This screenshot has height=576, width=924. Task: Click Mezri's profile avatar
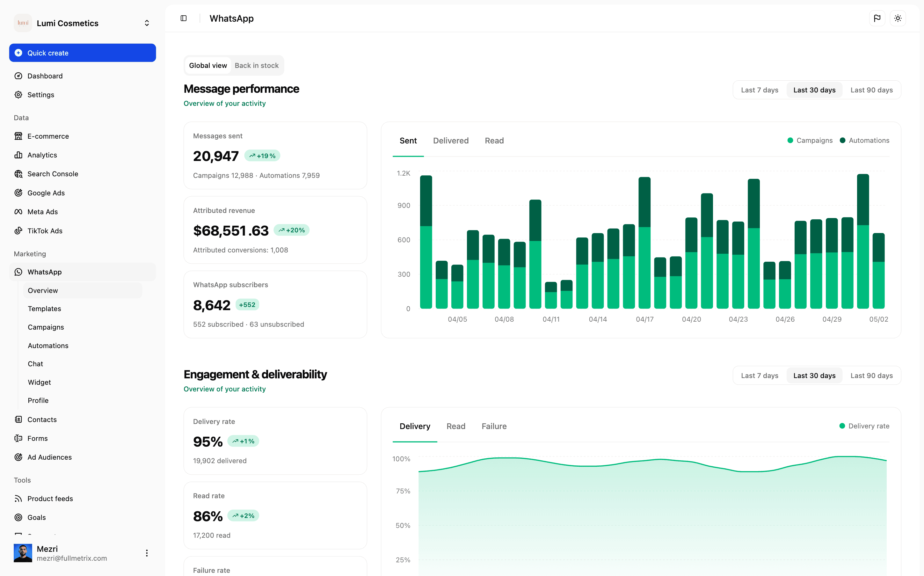(x=23, y=553)
